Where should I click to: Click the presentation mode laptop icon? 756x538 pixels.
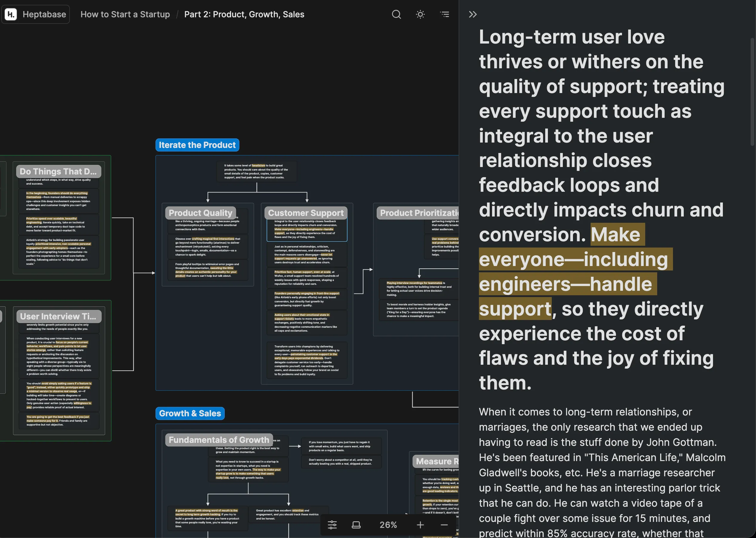[x=356, y=525]
